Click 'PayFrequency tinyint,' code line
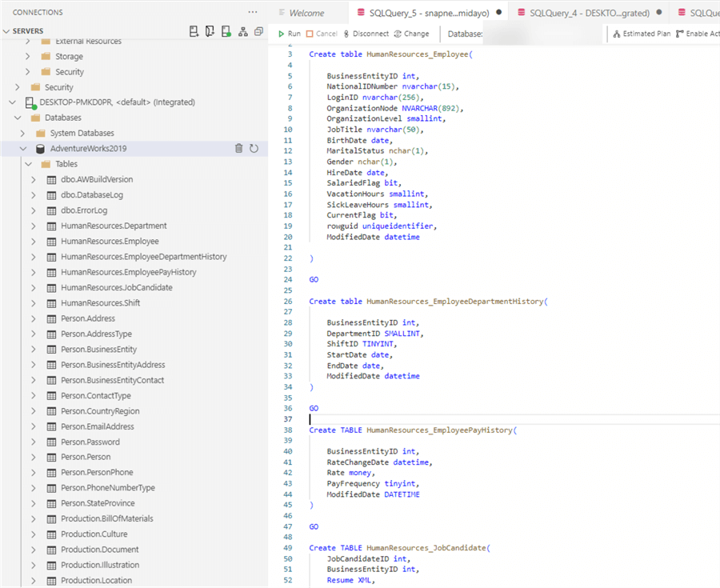 373,484
